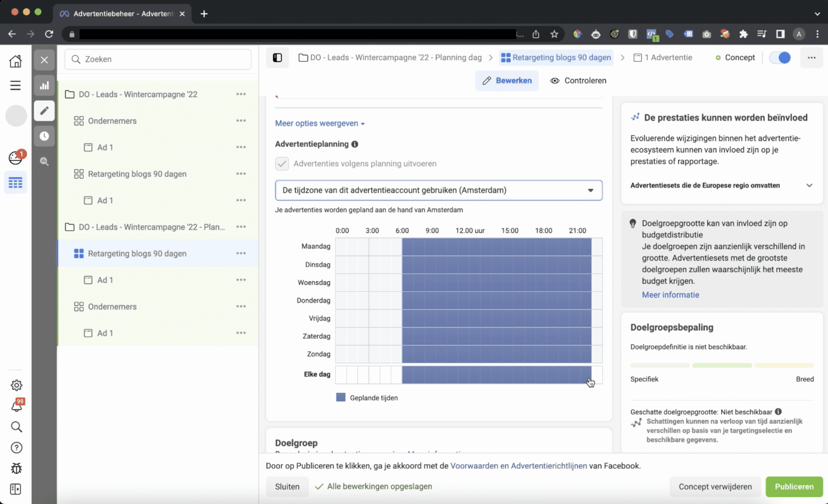Viewport: 828px width, 504px height.
Task: Open the bar chart view icon
Action: pyautogui.click(x=44, y=85)
